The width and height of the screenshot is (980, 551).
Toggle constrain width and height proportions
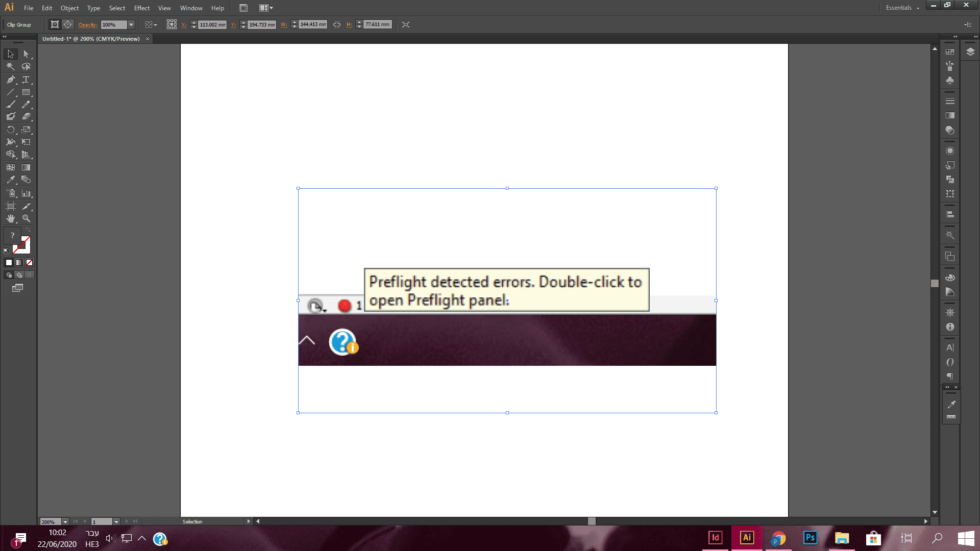coord(337,24)
